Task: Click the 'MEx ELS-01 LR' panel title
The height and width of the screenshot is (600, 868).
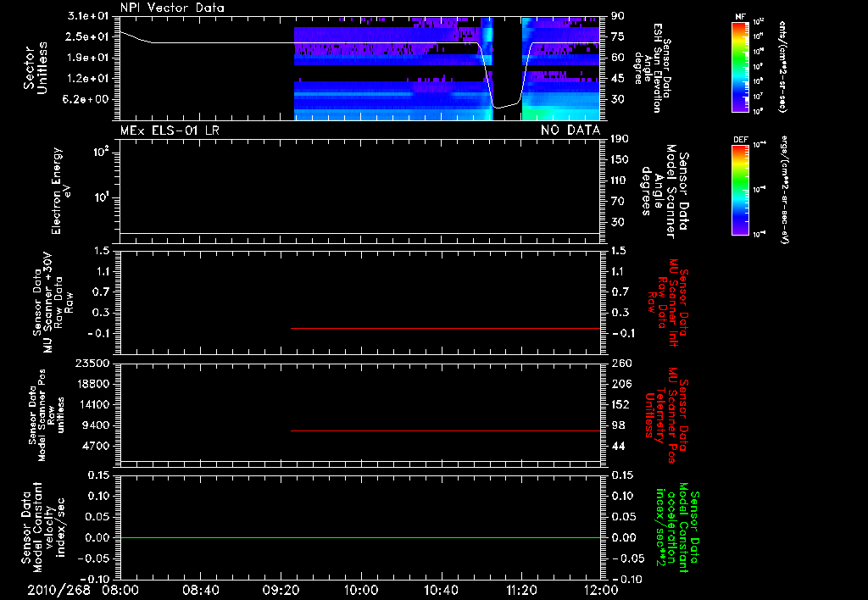Action: [x=170, y=131]
